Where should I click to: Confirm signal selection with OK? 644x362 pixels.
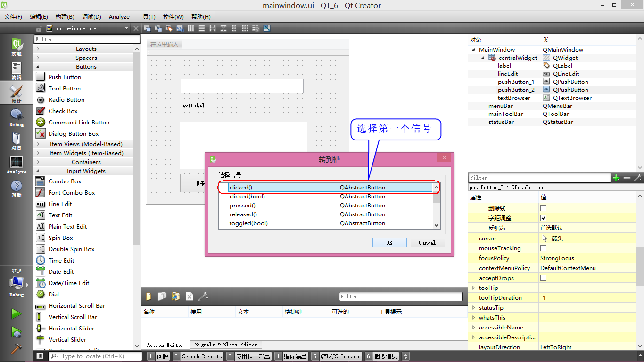(x=389, y=243)
